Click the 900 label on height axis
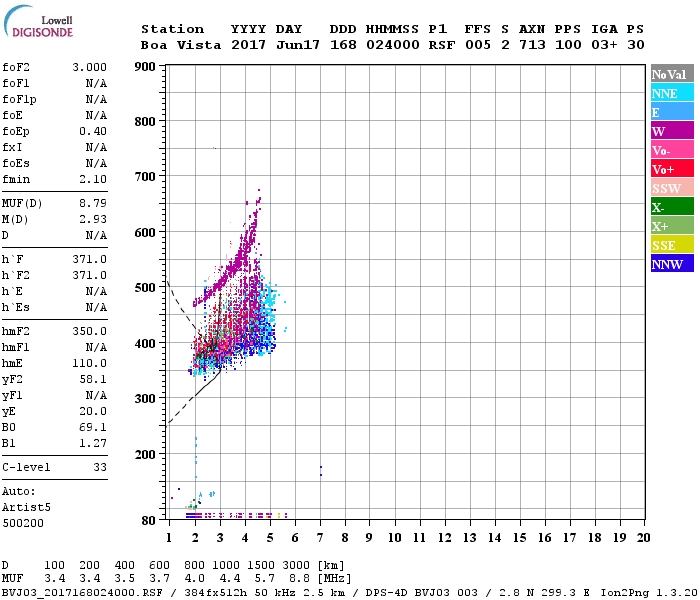Screen dimensions: 700x600 click(x=145, y=67)
